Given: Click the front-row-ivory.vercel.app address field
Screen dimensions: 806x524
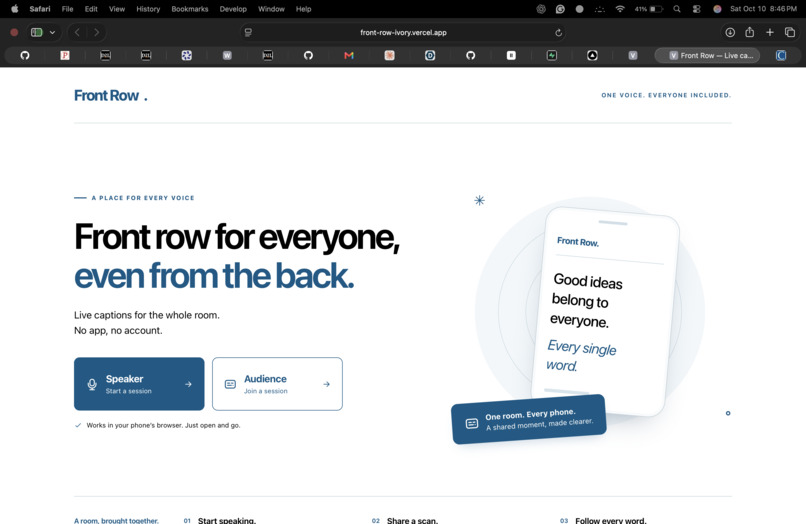Looking at the screenshot, I should [403, 32].
